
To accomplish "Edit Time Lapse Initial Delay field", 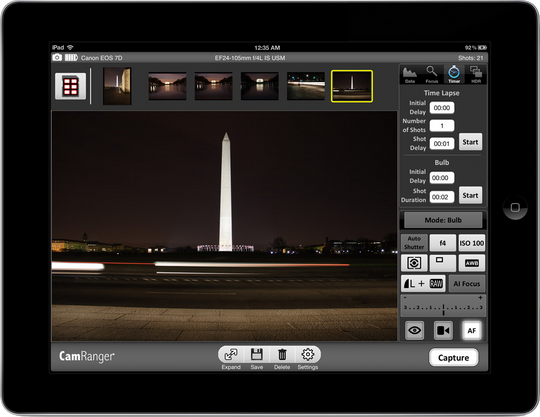I will click(x=442, y=108).
